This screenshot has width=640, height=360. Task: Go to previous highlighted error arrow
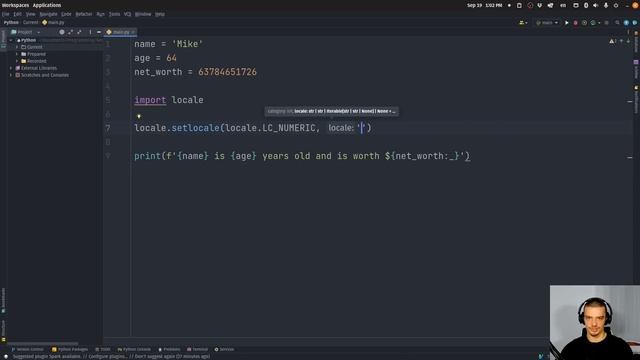[621, 41]
